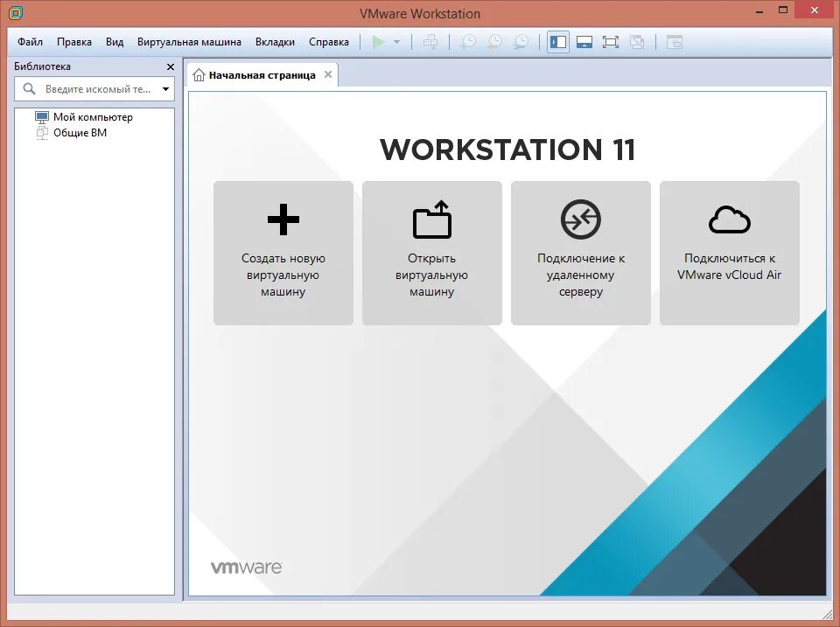Click the Мой компьютер monitor icon
The height and width of the screenshot is (627, 840).
(42, 116)
